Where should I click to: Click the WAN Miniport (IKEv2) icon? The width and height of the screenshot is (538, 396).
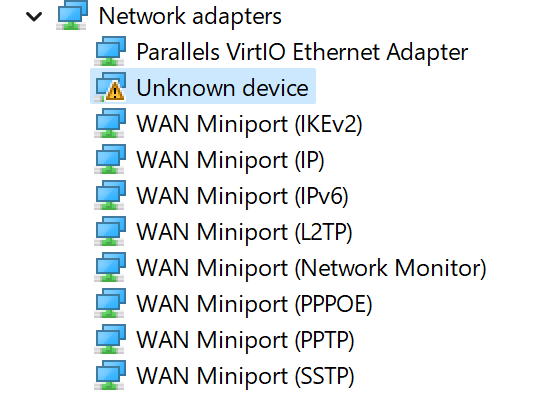[110, 123]
